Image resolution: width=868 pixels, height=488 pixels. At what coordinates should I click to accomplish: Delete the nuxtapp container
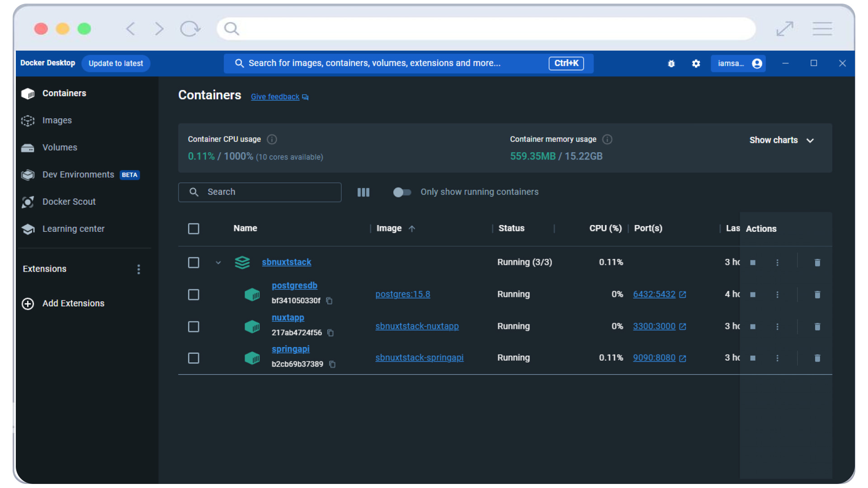817,327
